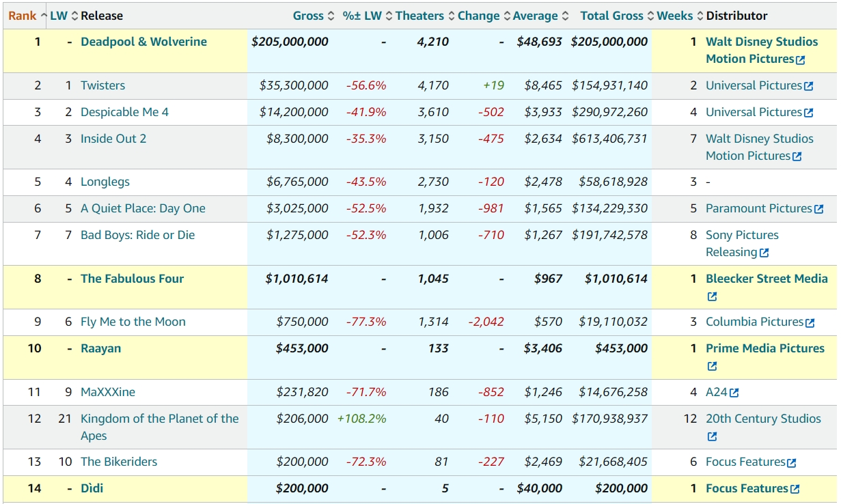Click the $3,406 average for Raayan
This screenshot has height=504, width=841.
click(543, 348)
